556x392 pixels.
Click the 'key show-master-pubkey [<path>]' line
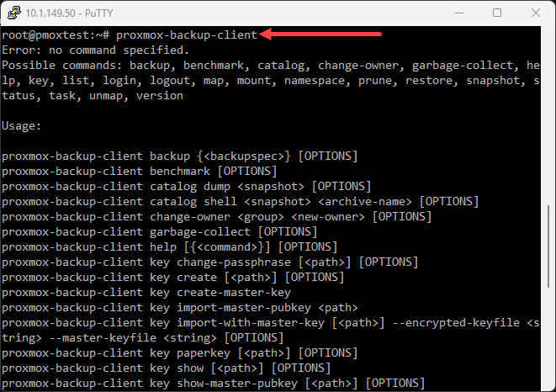(213, 384)
